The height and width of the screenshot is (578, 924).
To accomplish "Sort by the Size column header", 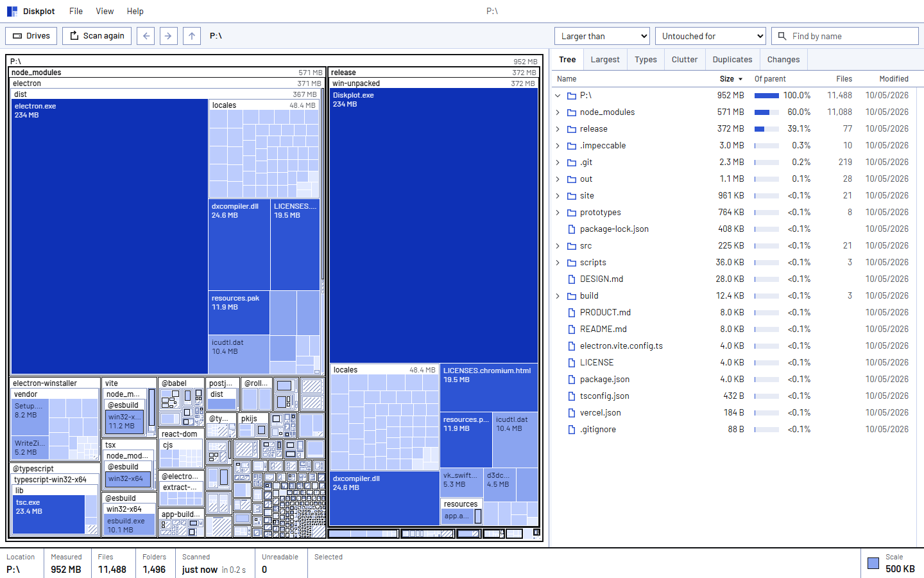I will tap(731, 79).
